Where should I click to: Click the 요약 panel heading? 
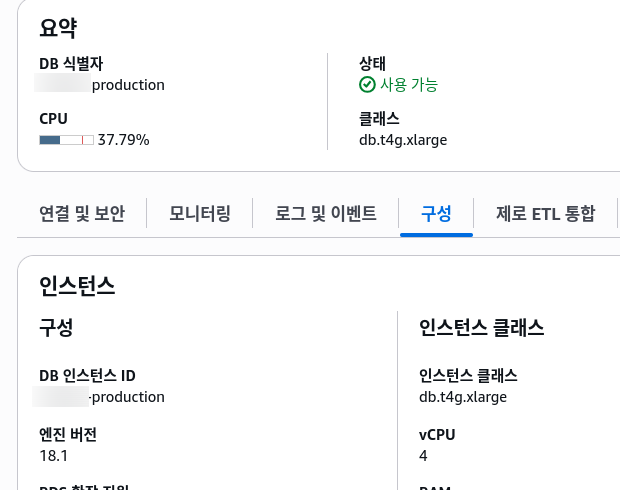coord(58,28)
